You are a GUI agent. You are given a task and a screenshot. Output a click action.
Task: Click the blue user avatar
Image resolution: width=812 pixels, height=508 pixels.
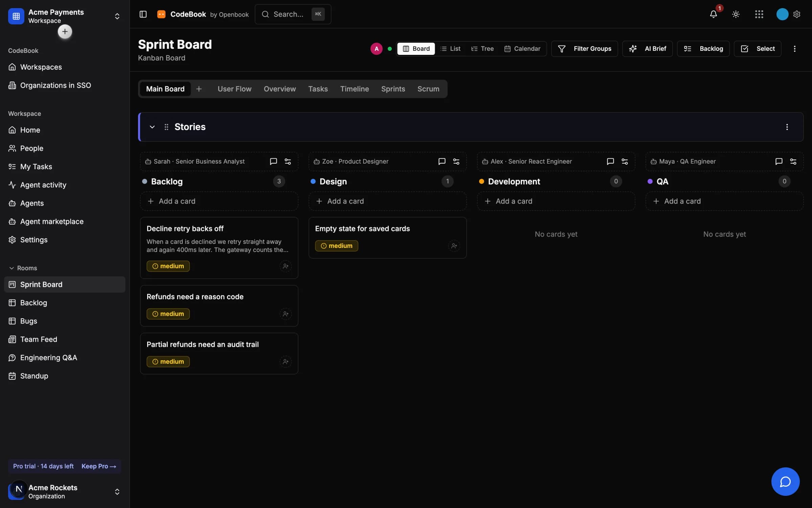[x=782, y=14]
